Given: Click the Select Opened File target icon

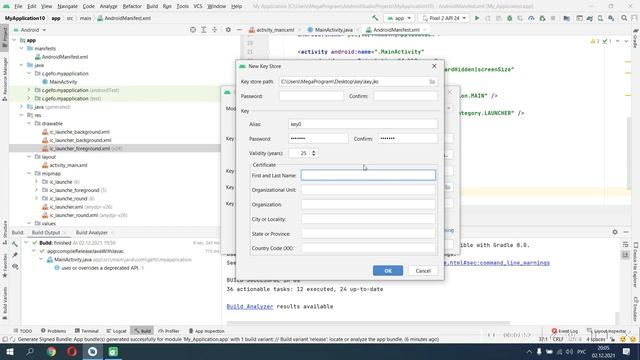Looking at the screenshot, I should [x=193, y=30].
